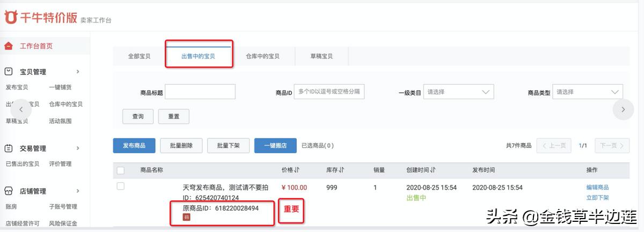Screen dimensions: 644x232
Task: Open 子账号管理 in sidebar
Action: (x=63, y=206)
